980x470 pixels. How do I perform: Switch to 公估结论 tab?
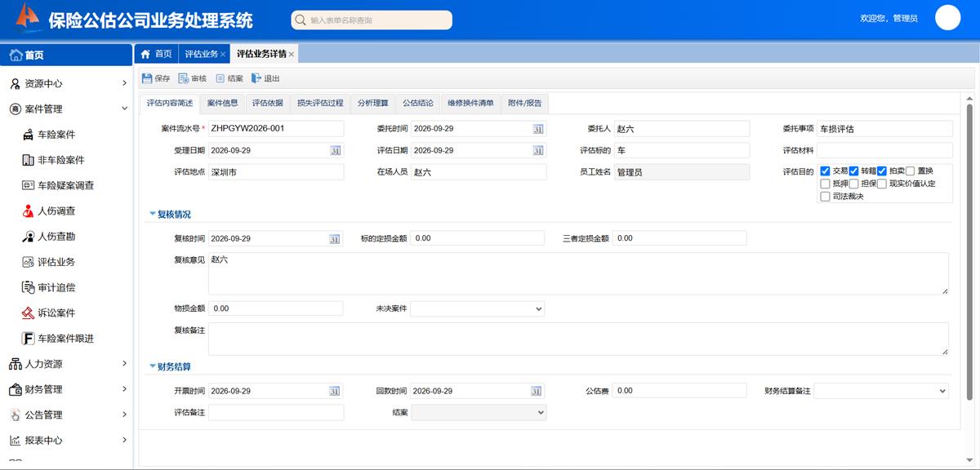click(418, 103)
